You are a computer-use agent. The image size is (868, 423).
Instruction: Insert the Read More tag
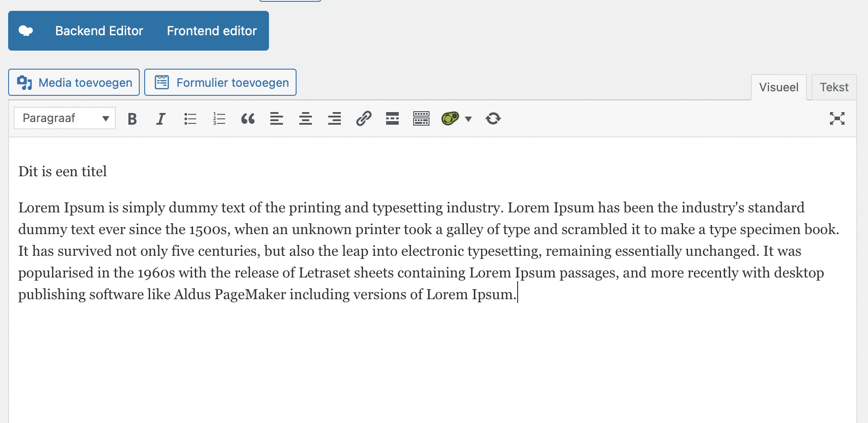[392, 119]
